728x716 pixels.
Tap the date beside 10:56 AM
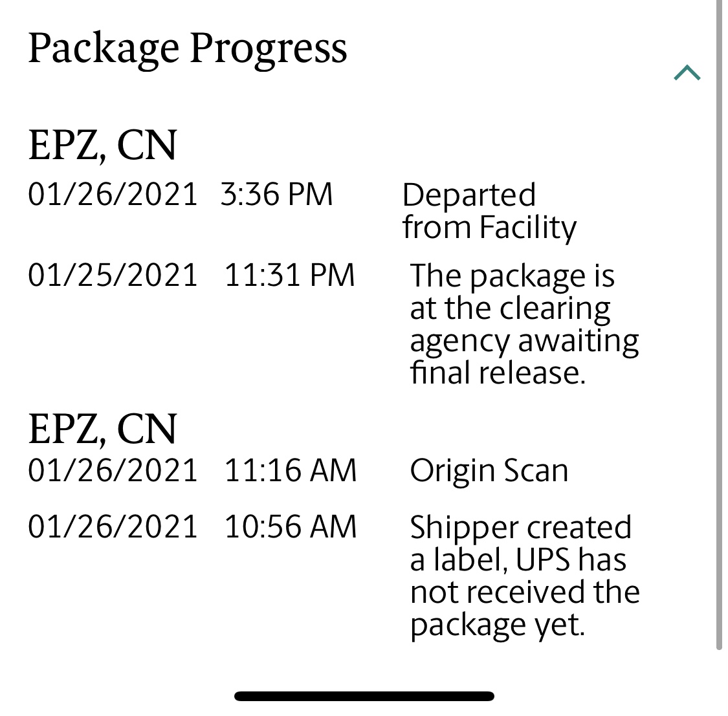point(113,526)
